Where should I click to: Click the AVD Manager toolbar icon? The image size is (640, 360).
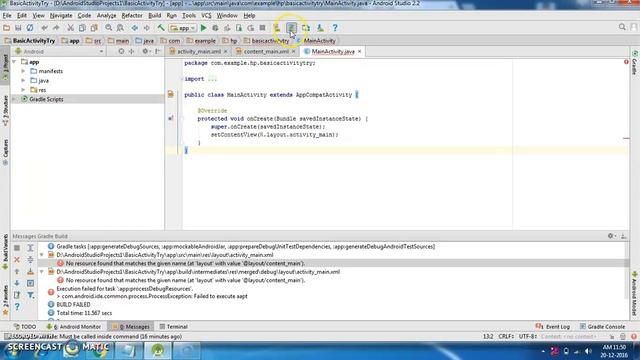coord(277,28)
